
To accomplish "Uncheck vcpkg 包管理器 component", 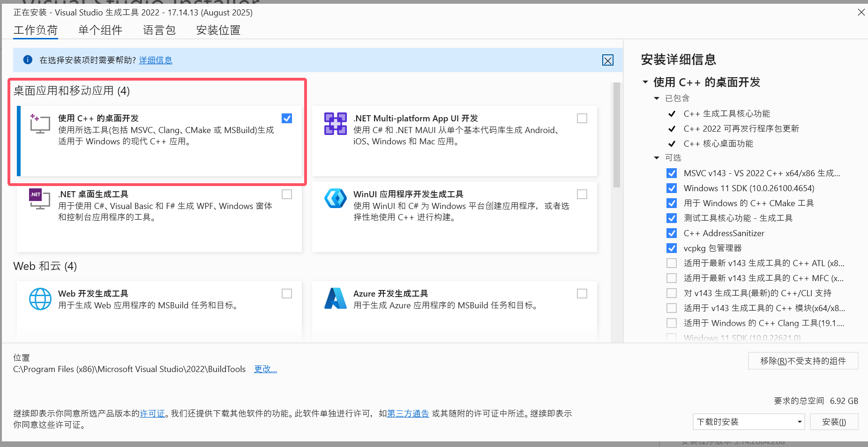I will pos(672,248).
